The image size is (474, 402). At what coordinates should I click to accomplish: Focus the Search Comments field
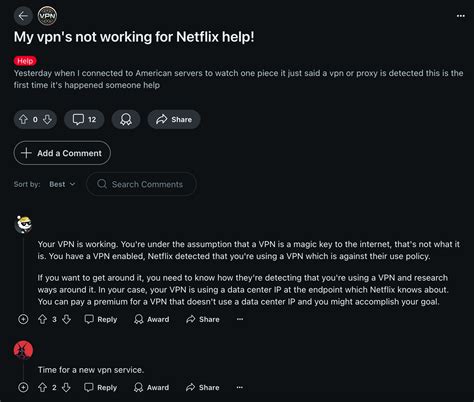click(x=141, y=184)
